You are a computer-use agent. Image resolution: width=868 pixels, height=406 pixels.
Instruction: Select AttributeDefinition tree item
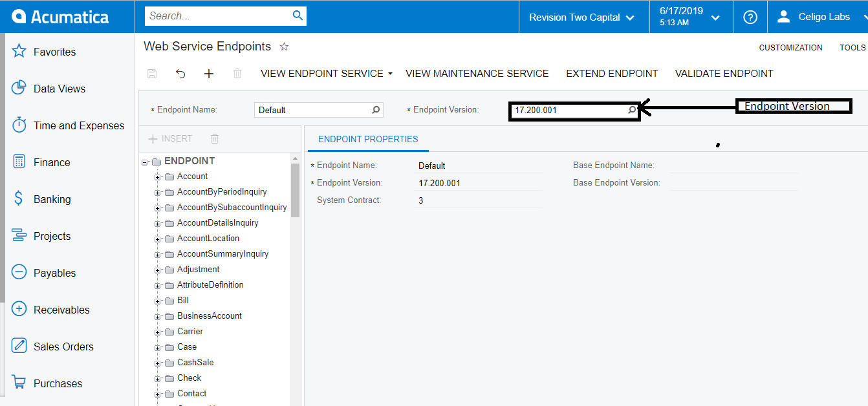coord(210,285)
